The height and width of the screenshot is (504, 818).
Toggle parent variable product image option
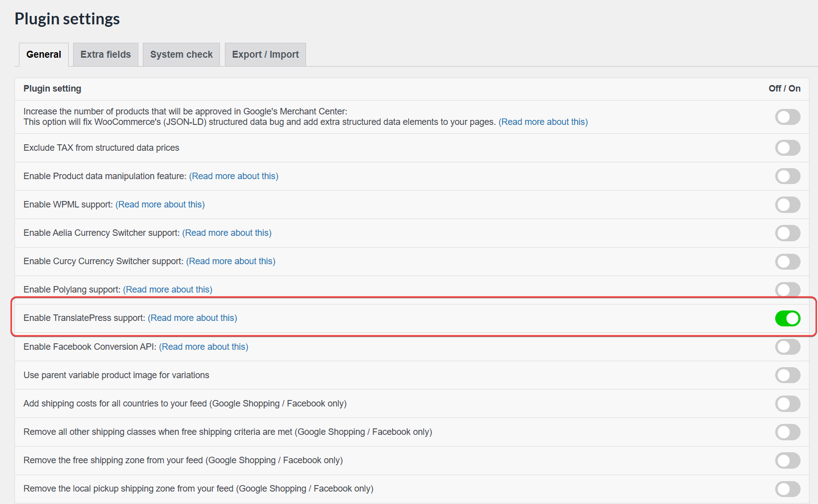coord(787,375)
